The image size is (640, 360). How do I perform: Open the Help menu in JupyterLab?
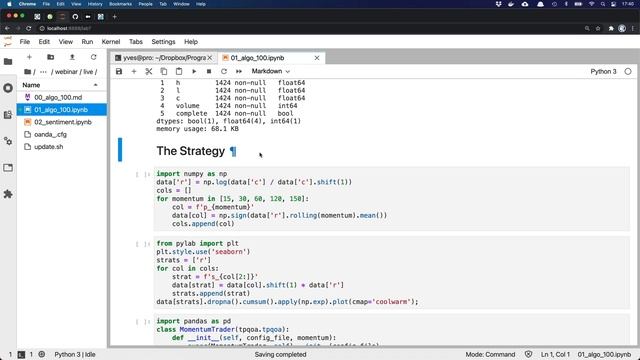(191, 42)
